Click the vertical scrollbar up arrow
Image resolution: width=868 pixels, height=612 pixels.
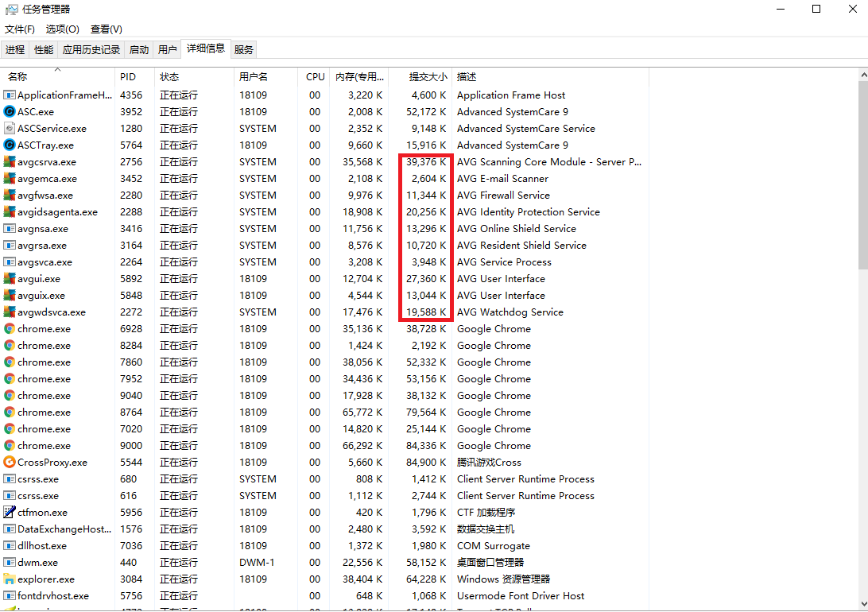tap(862, 75)
